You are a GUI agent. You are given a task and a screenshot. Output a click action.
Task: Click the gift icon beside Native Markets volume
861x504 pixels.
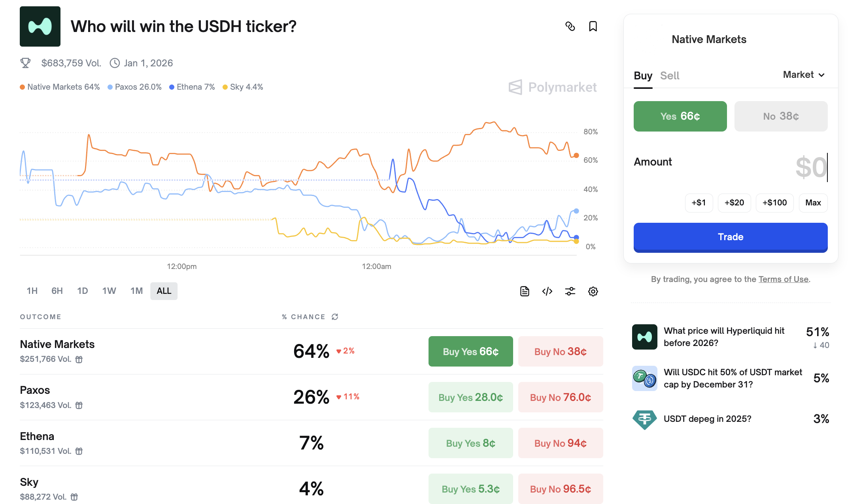tap(79, 359)
